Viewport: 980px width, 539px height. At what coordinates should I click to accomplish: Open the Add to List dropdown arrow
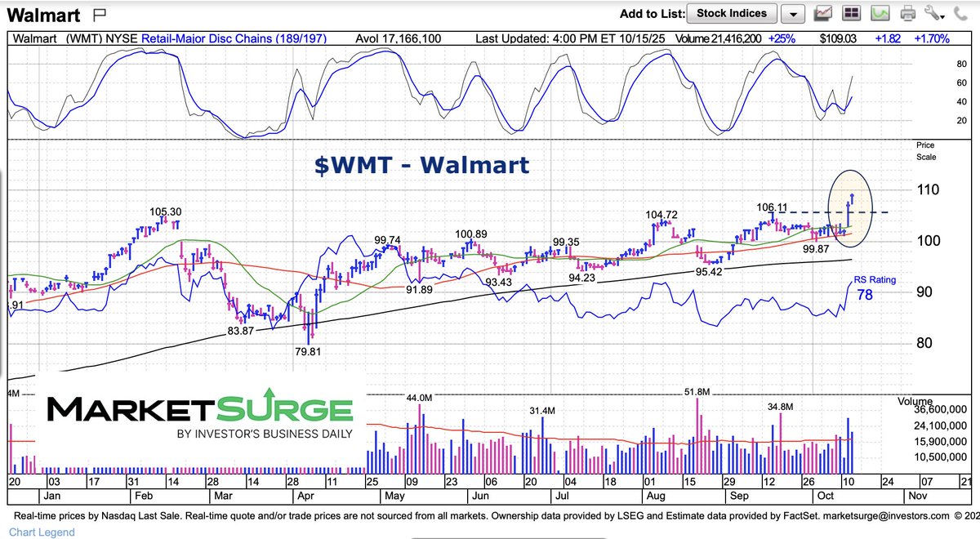coord(792,14)
